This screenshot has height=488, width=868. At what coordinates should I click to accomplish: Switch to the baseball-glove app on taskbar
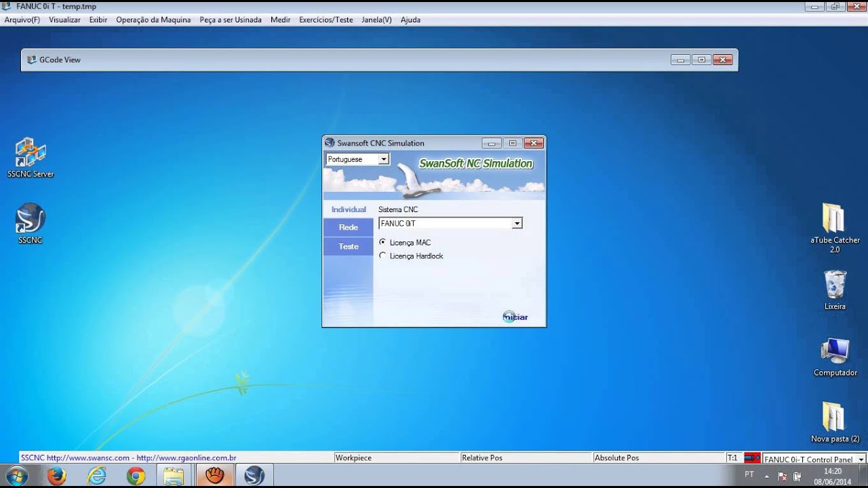215,476
